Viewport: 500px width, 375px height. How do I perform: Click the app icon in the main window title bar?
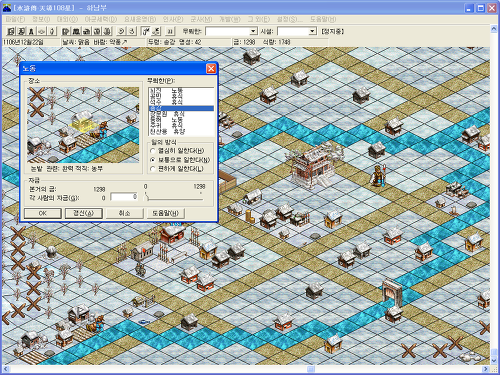pyautogui.click(x=7, y=8)
